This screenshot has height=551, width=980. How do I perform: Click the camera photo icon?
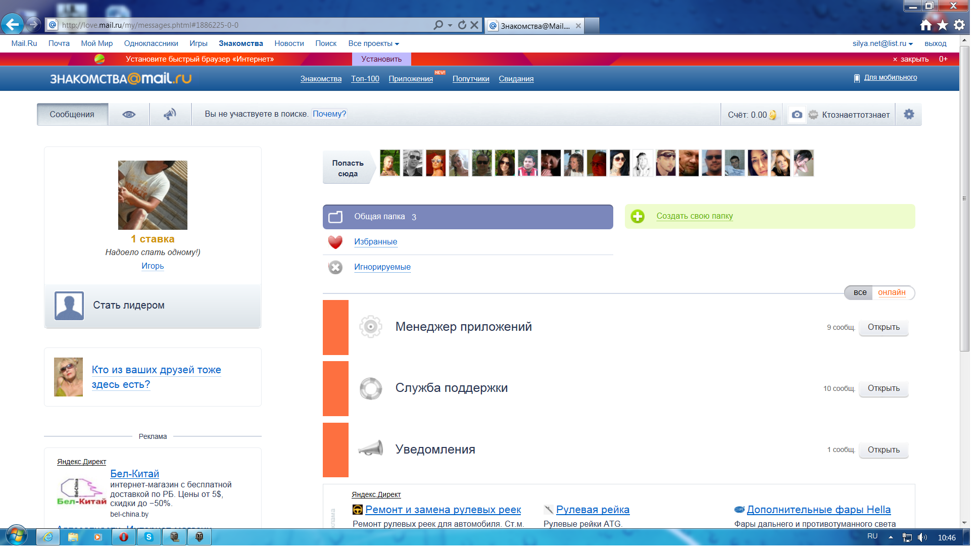coord(797,115)
